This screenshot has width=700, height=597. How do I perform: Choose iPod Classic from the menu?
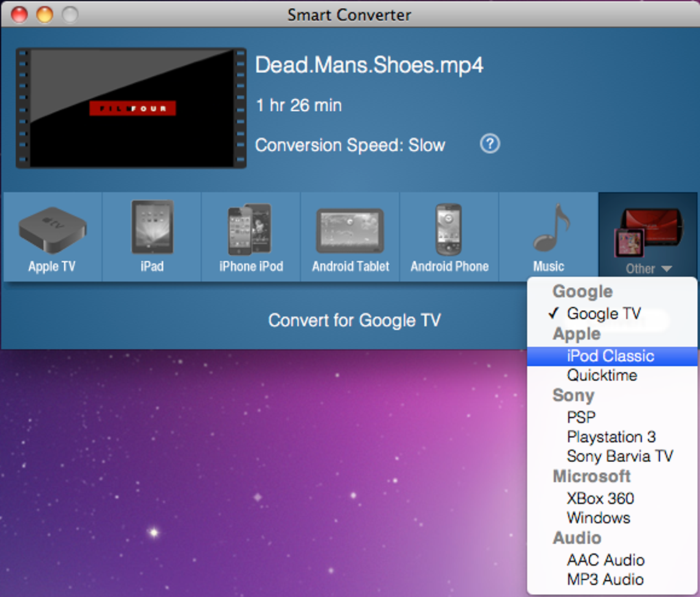point(612,356)
